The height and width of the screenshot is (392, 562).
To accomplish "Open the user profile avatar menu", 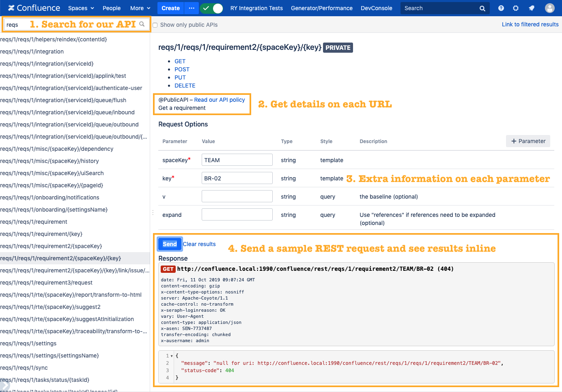I will point(549,8).
